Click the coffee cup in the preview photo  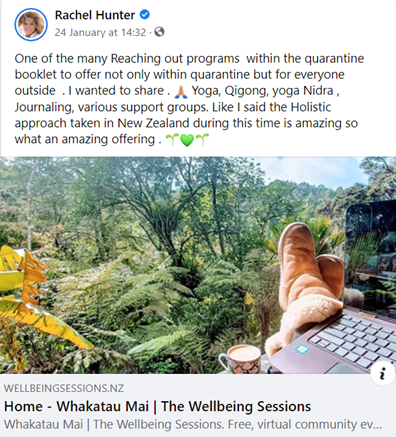pos(241,359)
